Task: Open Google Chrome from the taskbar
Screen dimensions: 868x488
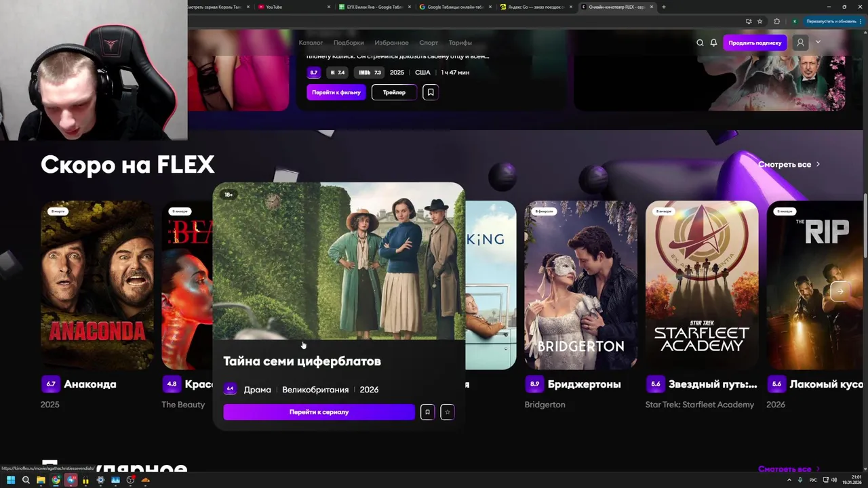Action: coord(56,480)
